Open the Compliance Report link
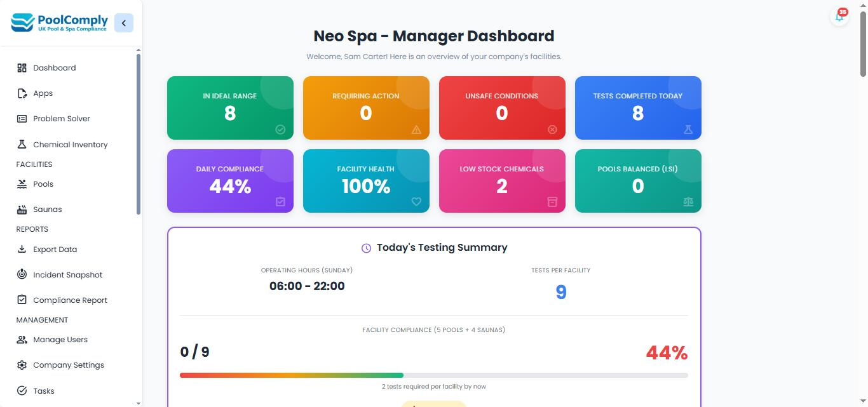The image size is (868, 407). tap(71, 300)
